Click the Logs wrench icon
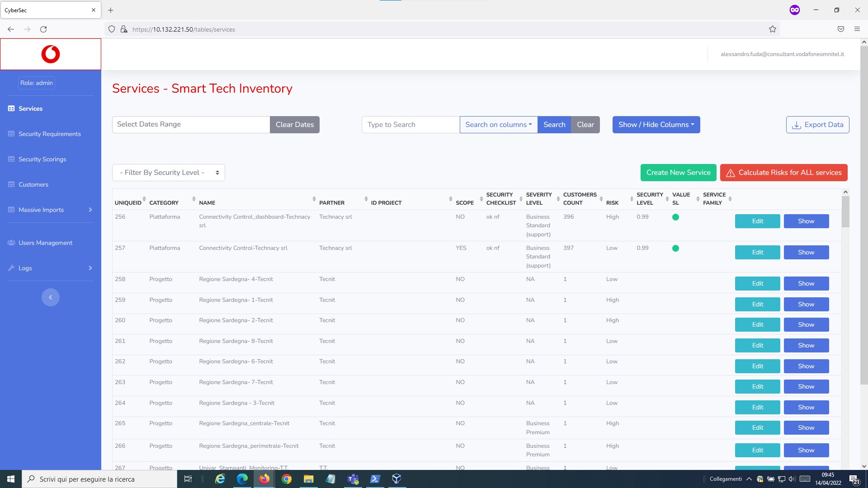868x488 pixels. click(11, 268)
